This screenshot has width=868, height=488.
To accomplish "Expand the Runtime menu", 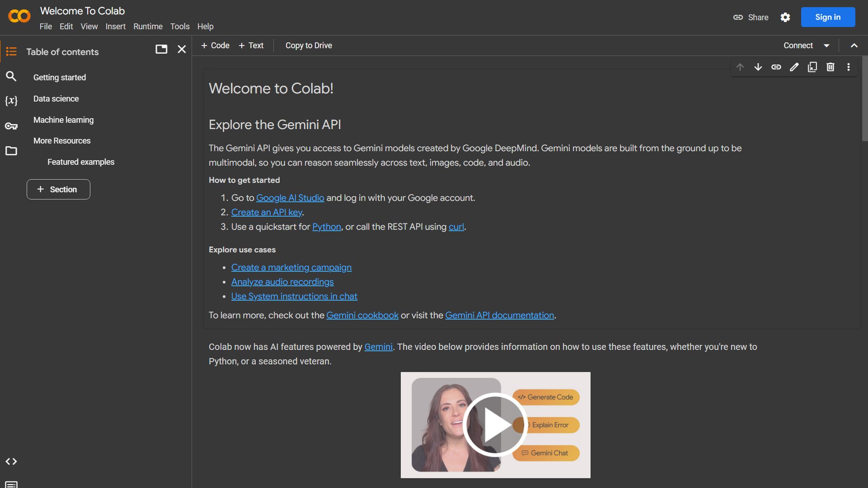I will coord(148,27).
